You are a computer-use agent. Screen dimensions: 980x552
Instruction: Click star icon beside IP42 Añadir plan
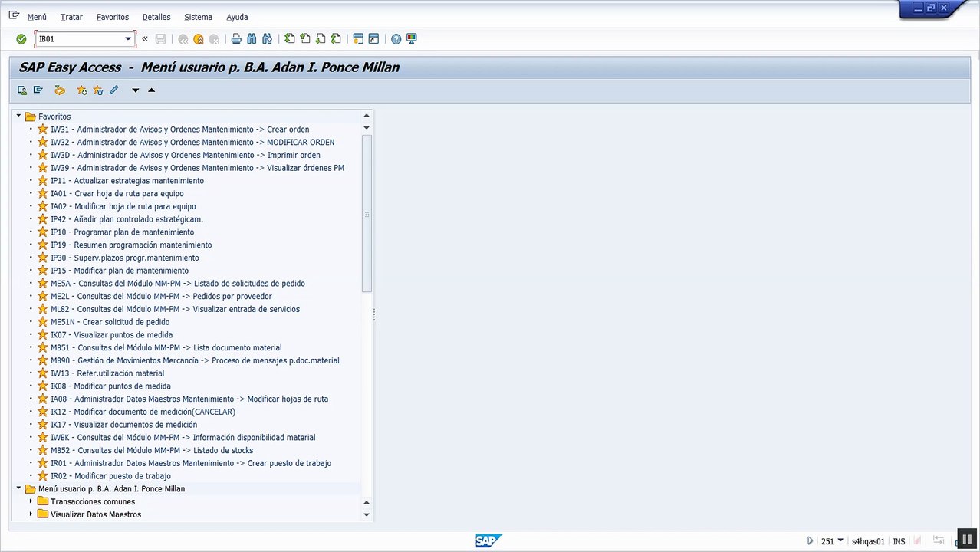click(x=43, y=219)
